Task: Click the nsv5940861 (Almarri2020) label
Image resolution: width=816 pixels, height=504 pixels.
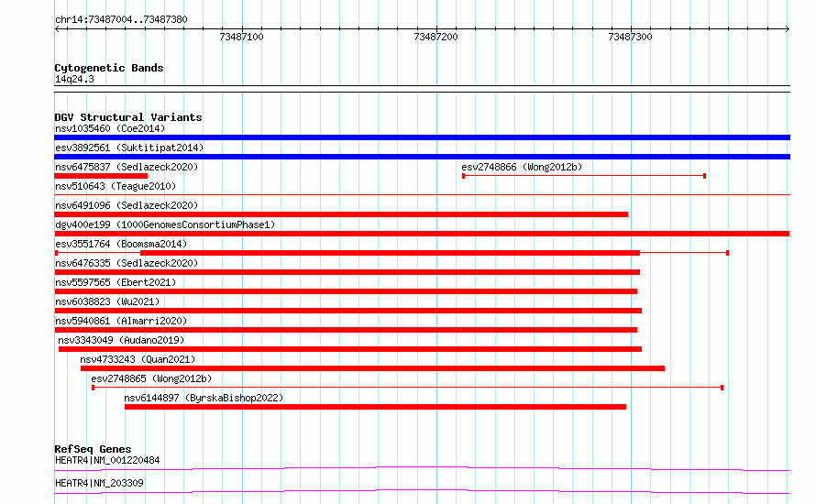Action: (121, 321)
